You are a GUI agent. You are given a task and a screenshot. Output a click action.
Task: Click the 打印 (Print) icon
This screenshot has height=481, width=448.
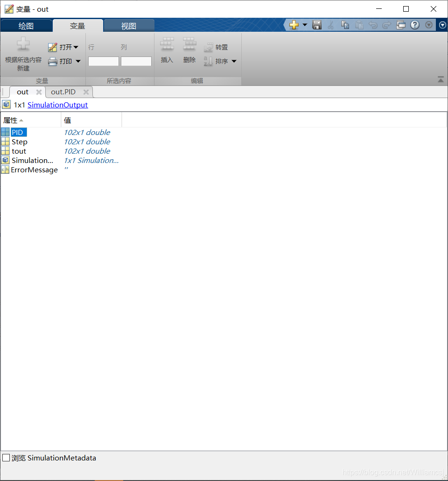pyautogui.click(x=53, y=61)
